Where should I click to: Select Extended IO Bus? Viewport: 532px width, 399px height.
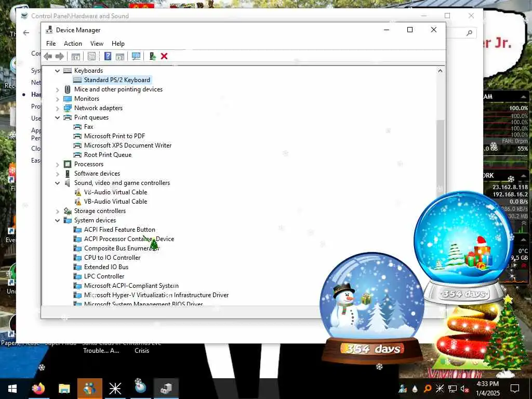[106, 267]
